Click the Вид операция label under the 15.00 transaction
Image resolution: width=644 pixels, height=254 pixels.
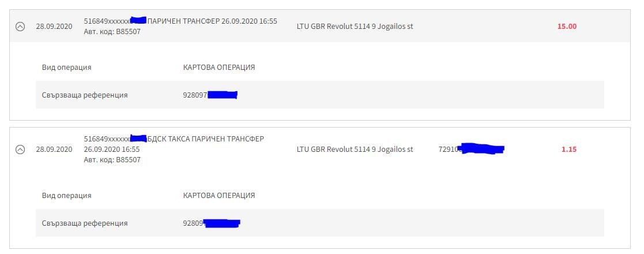[66, 68]
